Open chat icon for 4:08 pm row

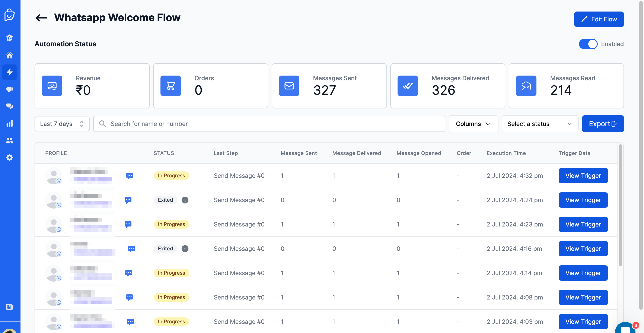pos(129,297)
